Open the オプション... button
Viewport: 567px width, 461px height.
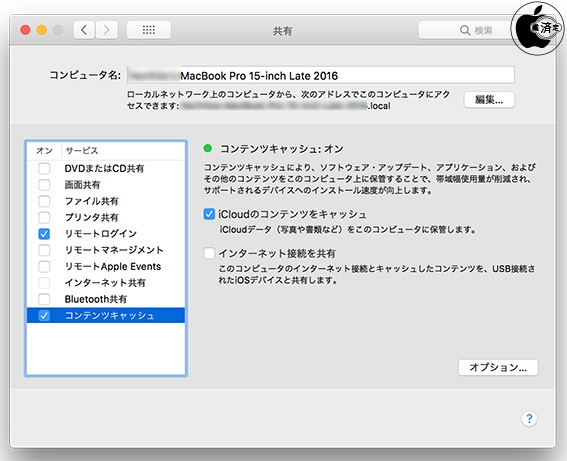498,368
